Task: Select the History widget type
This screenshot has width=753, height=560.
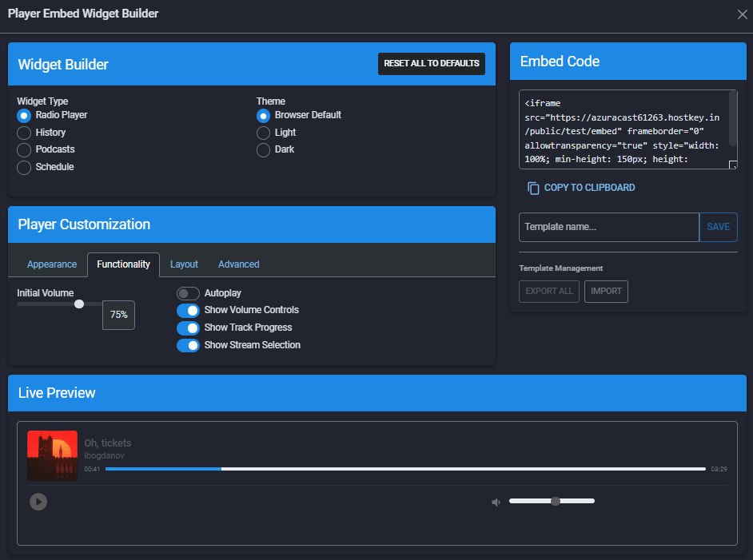Action: pyautogui.click(x=24, y=133)
